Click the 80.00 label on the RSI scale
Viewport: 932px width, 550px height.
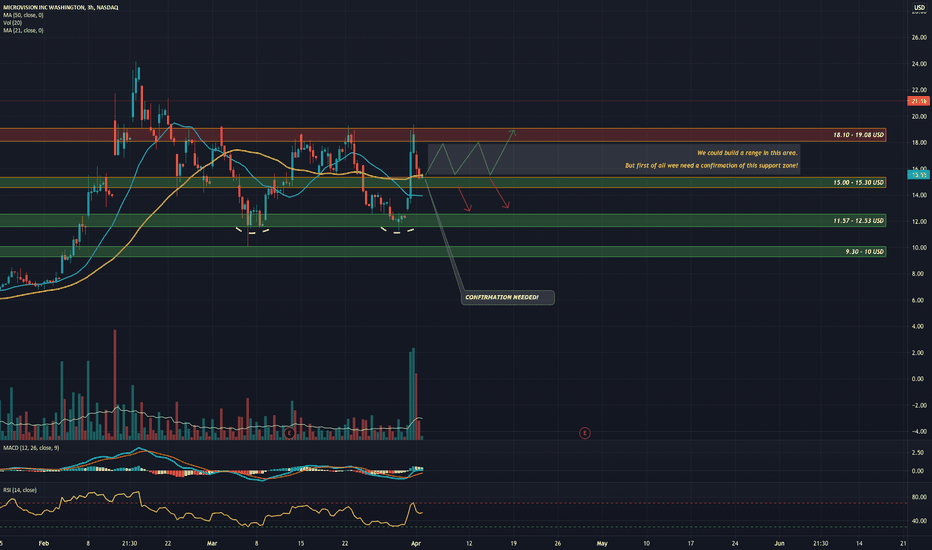click(919, 497)
